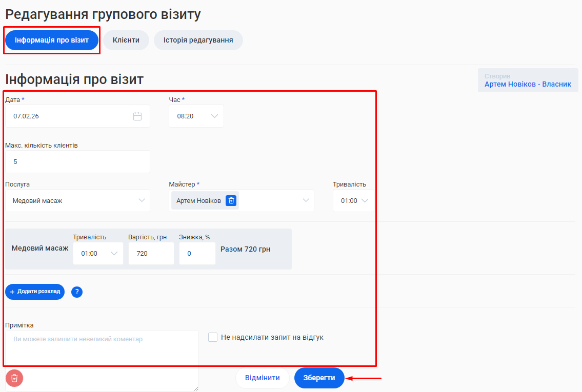Remove master Артем Новіков with trash icon
The width and height of the screenshot is (582, 392).
pos(231,201)
